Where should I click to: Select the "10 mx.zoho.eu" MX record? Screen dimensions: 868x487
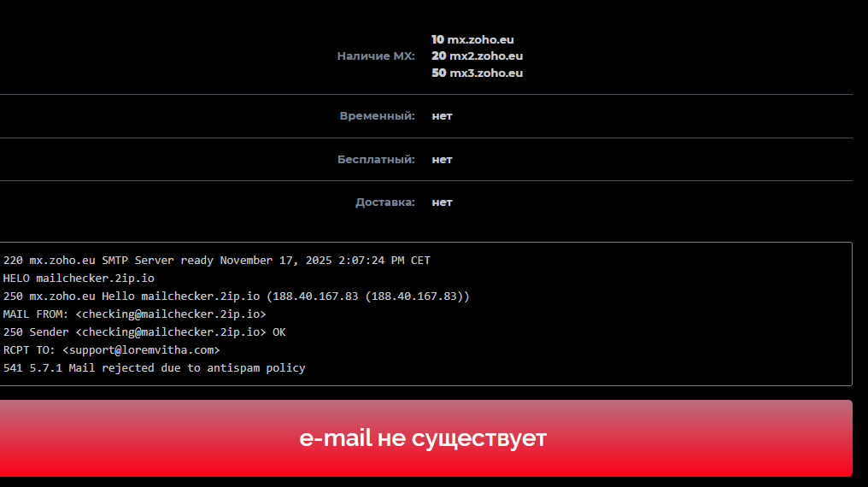[x=472, y=39]
